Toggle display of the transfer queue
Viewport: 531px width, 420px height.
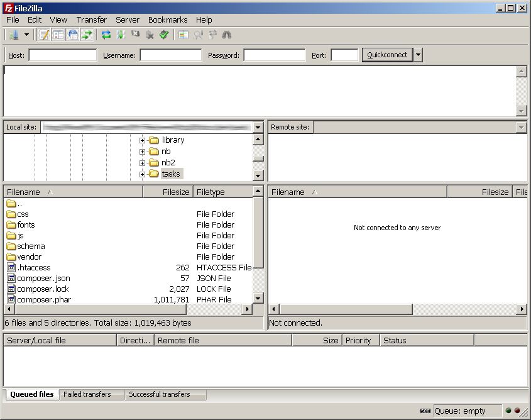coord(87,35)
